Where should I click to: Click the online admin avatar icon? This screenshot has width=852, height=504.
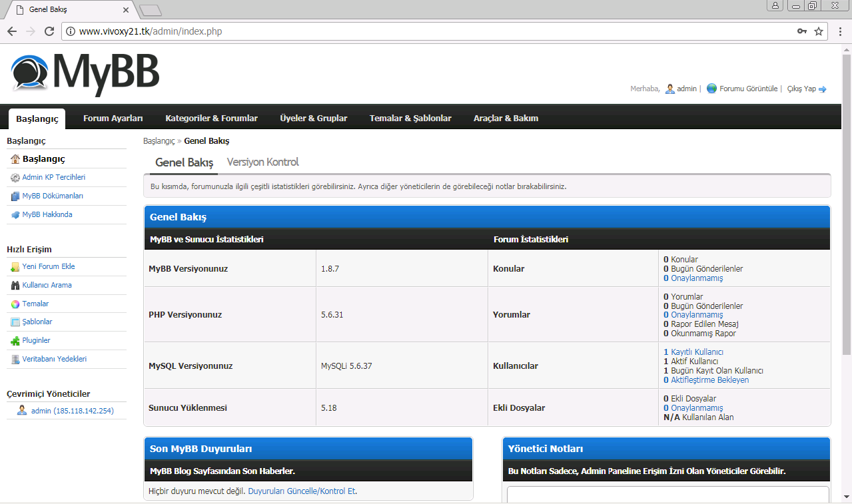tap(22, 411)
